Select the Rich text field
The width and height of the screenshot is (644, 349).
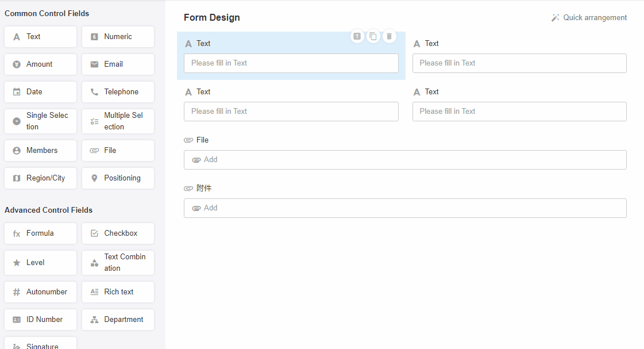click(118, 292)
